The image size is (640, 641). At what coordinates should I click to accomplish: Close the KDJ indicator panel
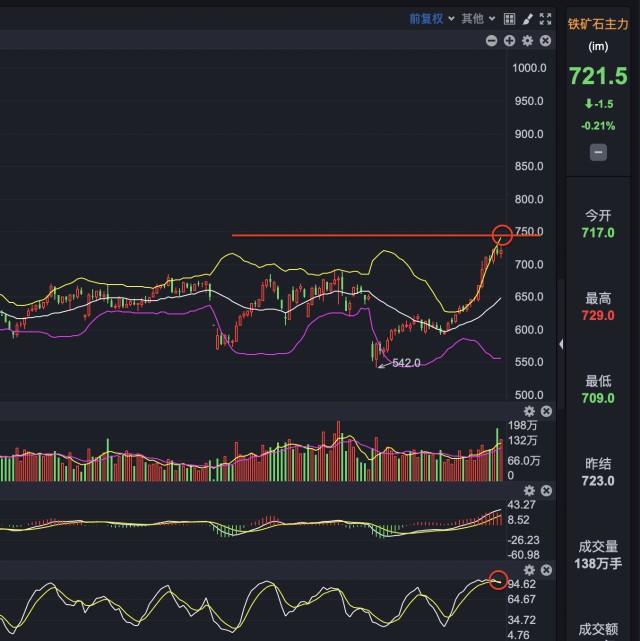(x=546, y=570)
